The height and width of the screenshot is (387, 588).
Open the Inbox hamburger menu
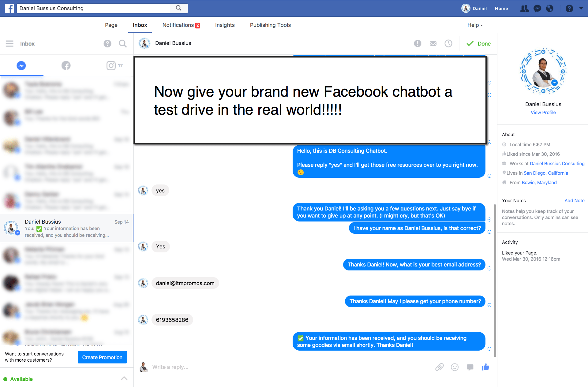[x=9, y=43]
